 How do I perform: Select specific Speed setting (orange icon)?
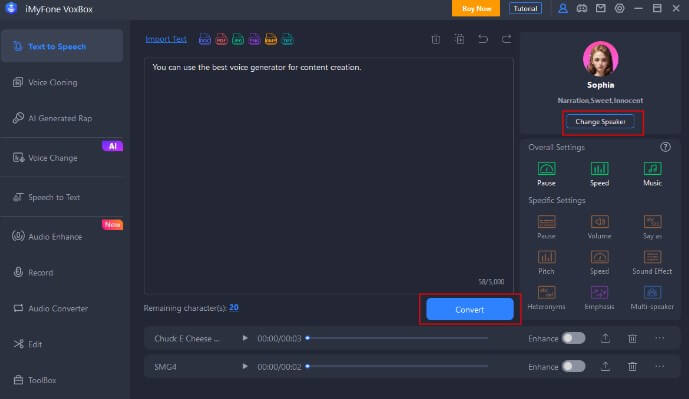599,262
